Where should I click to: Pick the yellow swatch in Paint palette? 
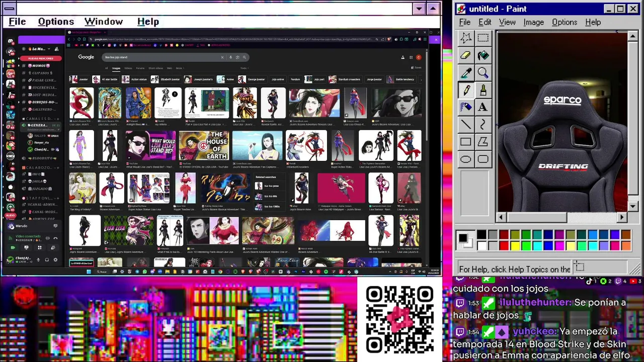[x=515, y=245]
